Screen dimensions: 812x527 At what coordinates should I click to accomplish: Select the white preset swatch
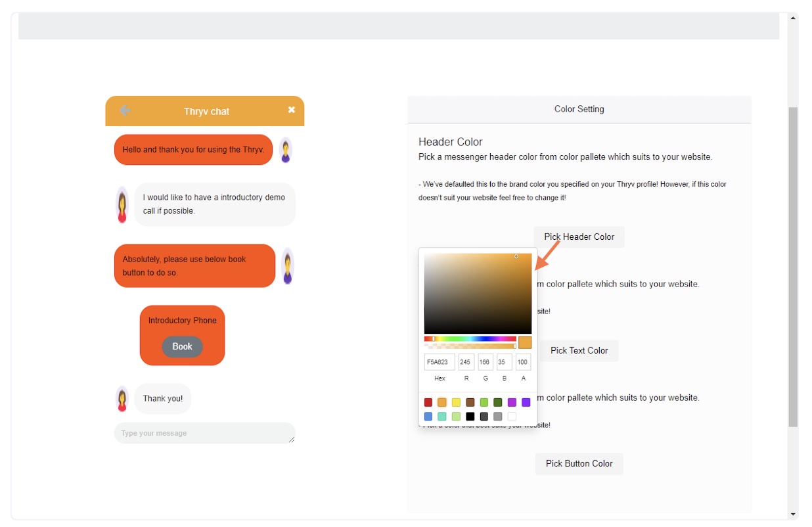click(512, 417)
